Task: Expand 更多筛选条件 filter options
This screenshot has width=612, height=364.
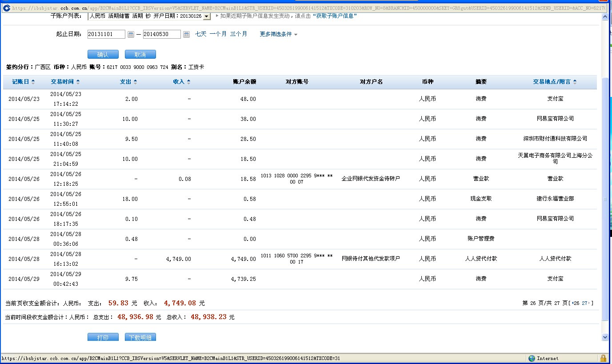Action: tap(278, 34)
